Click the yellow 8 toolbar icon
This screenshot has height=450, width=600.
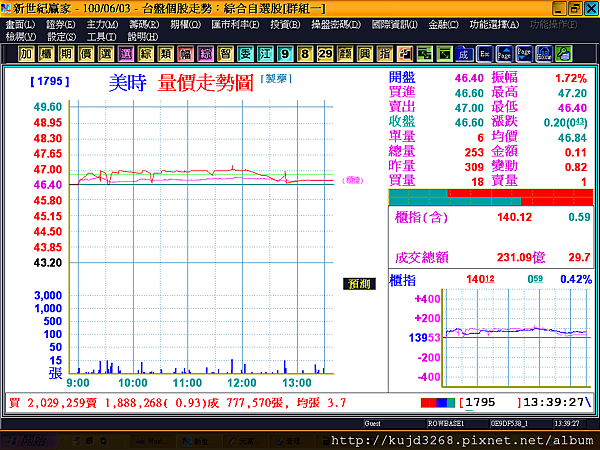pos(305,54)
